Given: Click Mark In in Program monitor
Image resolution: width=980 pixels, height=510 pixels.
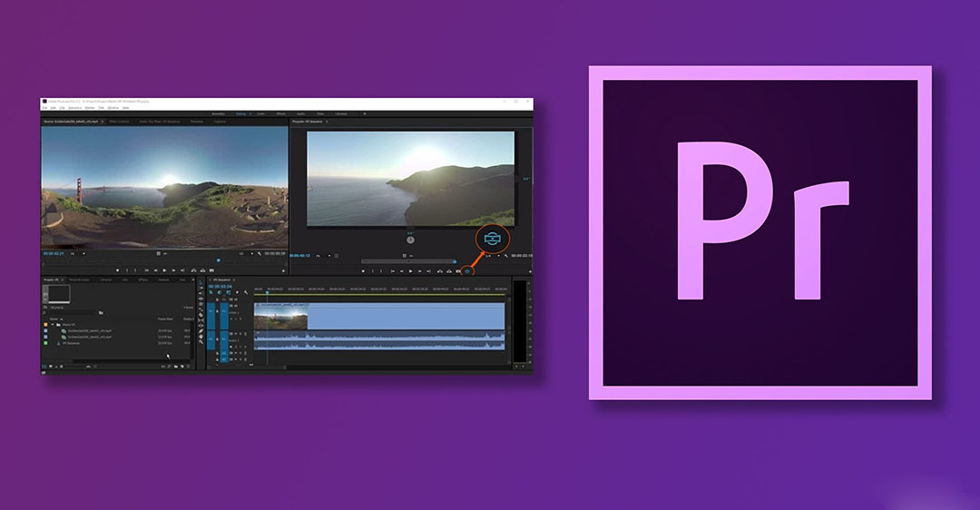Looking at the screenshot, I should click(373, 271).
